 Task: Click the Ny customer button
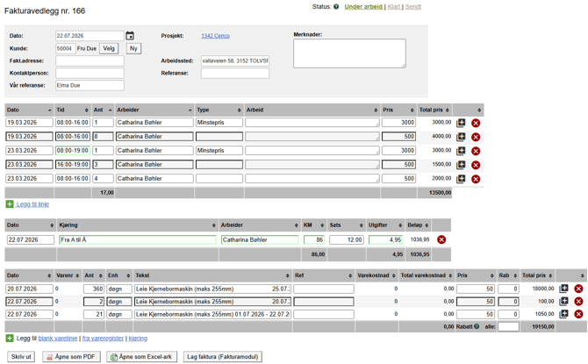tap(133, 48)
